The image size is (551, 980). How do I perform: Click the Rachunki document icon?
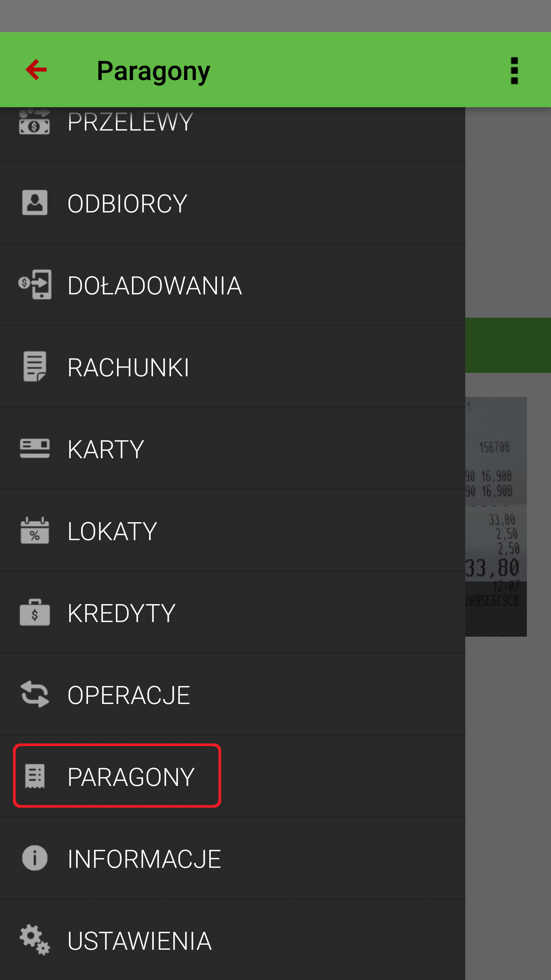coord(35,366)
